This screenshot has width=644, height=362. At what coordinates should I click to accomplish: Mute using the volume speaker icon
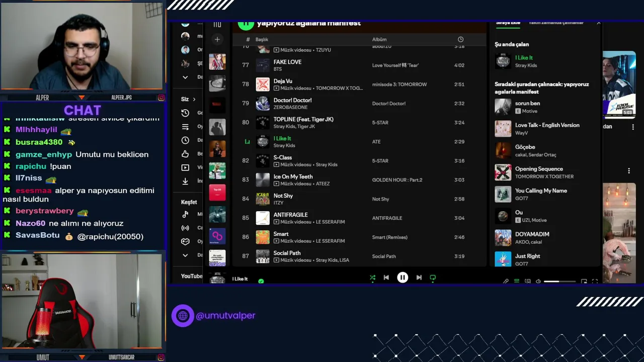[538, 282]
